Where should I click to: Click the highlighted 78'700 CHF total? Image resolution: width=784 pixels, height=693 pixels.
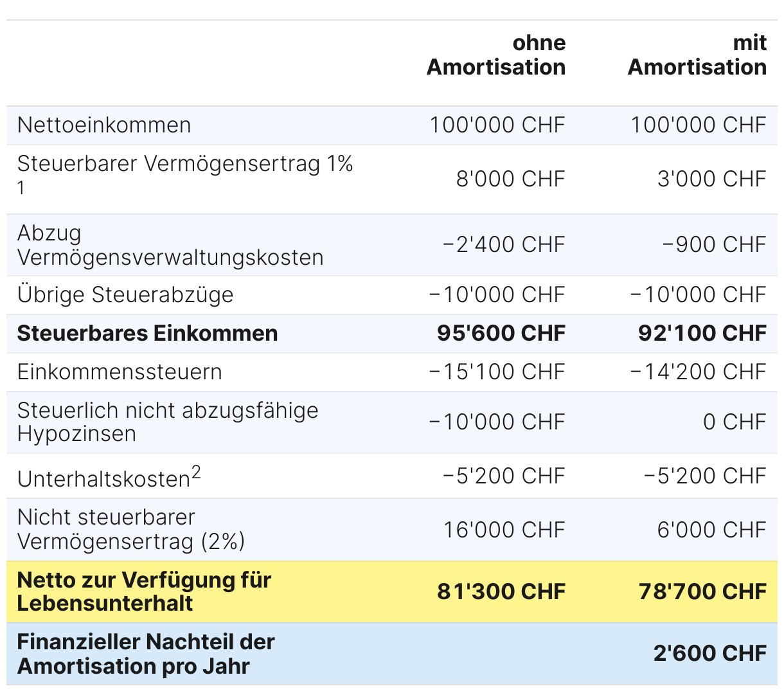(702, 591)
